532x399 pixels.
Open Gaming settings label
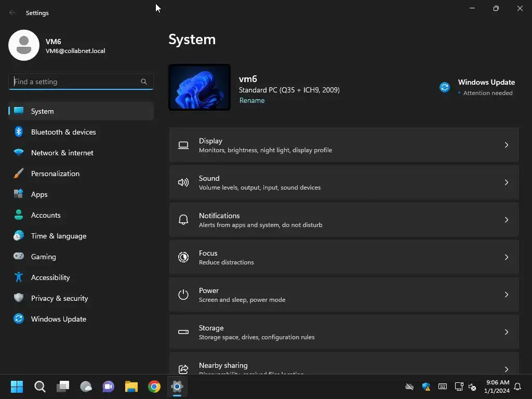tap(44, 257)
